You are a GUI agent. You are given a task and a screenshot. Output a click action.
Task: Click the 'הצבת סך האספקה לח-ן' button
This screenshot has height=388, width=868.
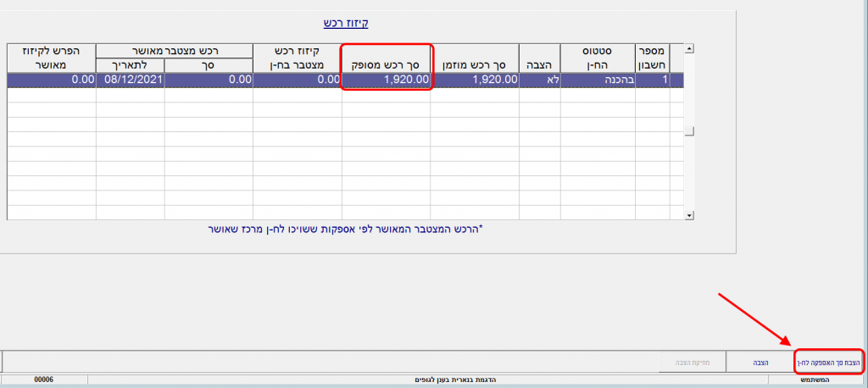pos(828,363)
